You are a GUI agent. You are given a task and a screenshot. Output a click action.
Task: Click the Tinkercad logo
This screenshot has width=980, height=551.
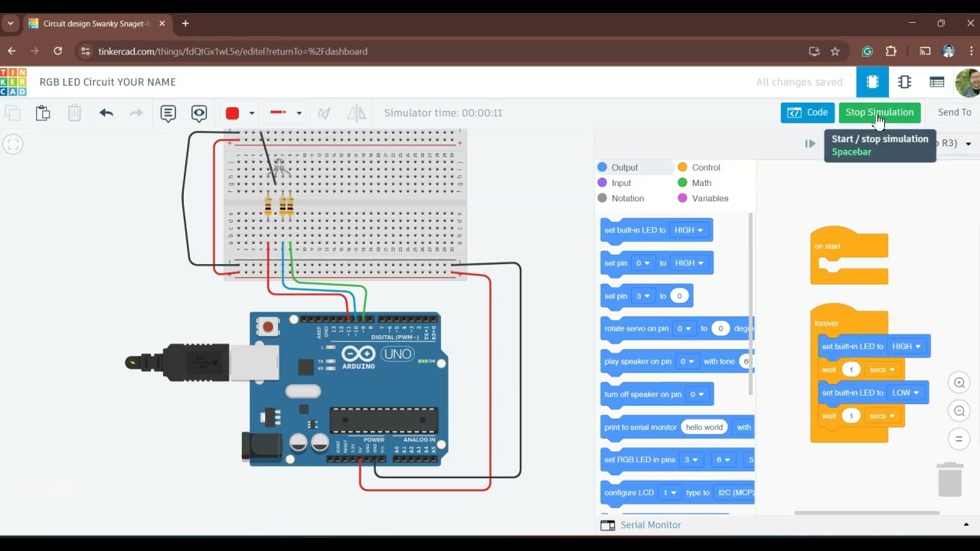pyautogui.click(x=13, y=82)
